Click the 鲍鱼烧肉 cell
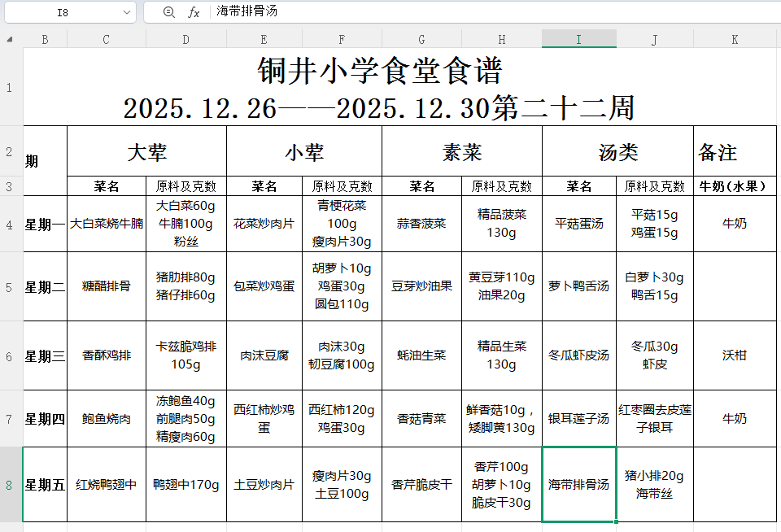This screenshot has height=532, width=781. coord(106,421)
